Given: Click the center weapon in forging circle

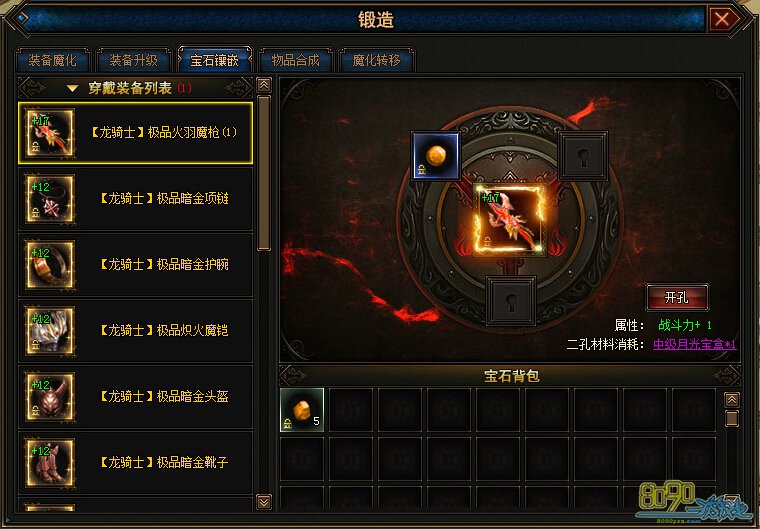Looking at the screenshot, I should pyautogui.click(x=509, y=220).
